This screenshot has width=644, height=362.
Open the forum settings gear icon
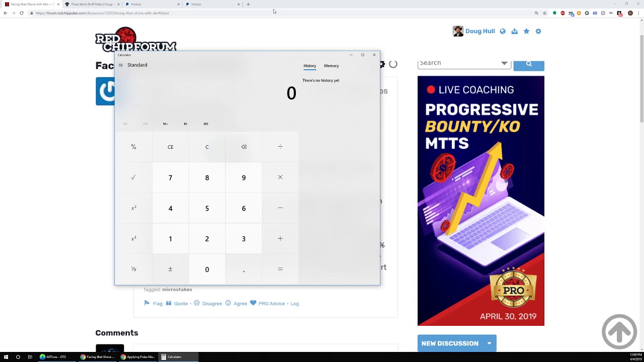538,31
